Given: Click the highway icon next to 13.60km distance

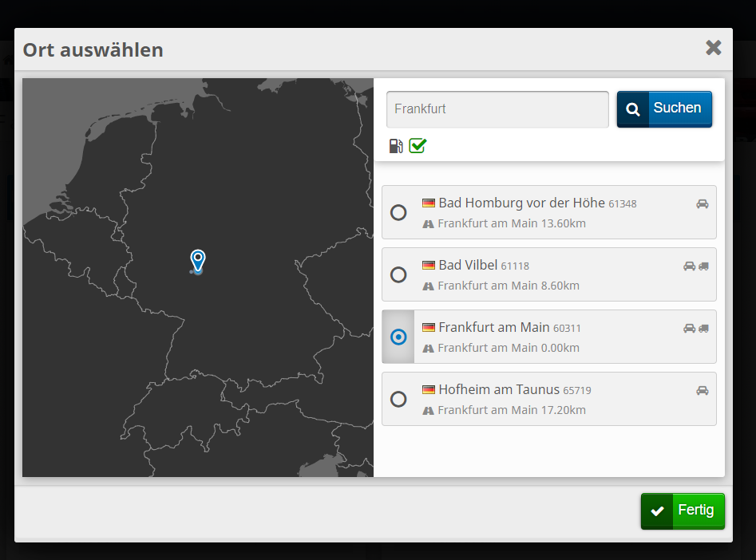Looking at the screenshot, I should pyautogui.click(x=428, y=224).
